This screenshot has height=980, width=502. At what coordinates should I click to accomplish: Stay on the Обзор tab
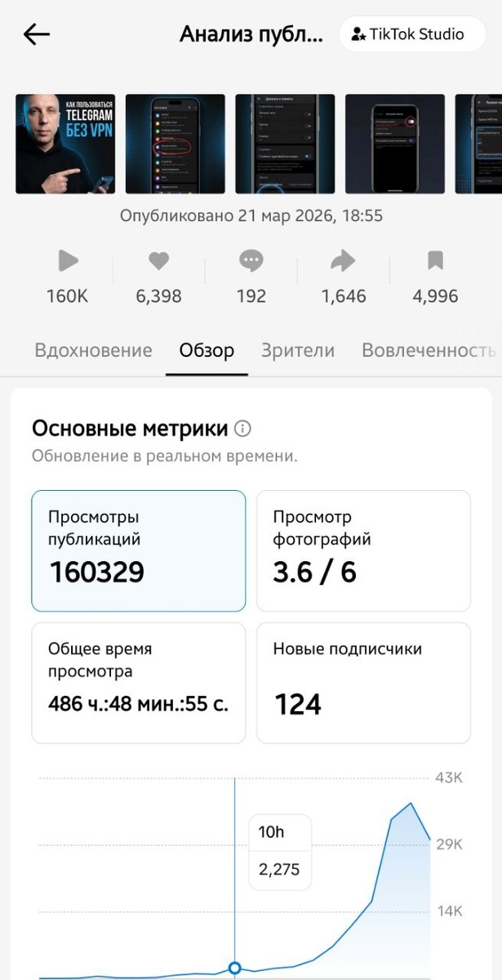pos(207,350)
